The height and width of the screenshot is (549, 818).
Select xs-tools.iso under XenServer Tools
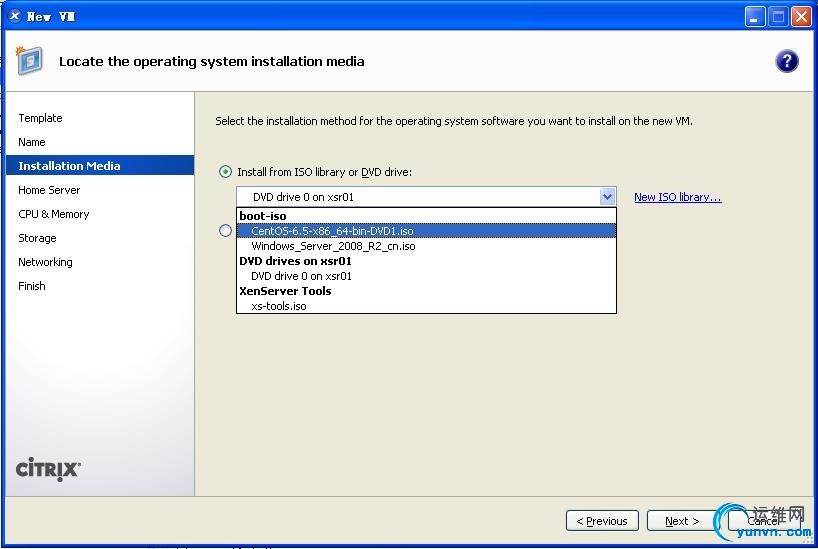pyautogui.click(x=426, y=306)
